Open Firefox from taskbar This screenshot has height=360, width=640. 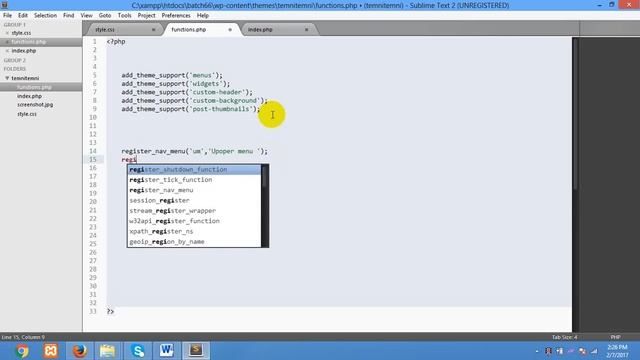coord(79,351)
